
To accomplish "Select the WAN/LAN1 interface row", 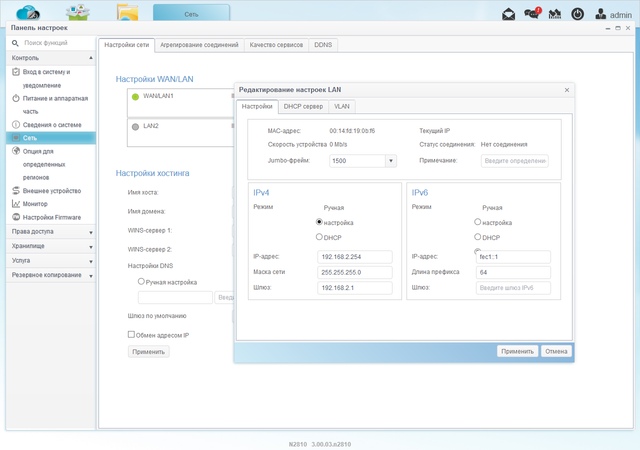I will 180,102.
